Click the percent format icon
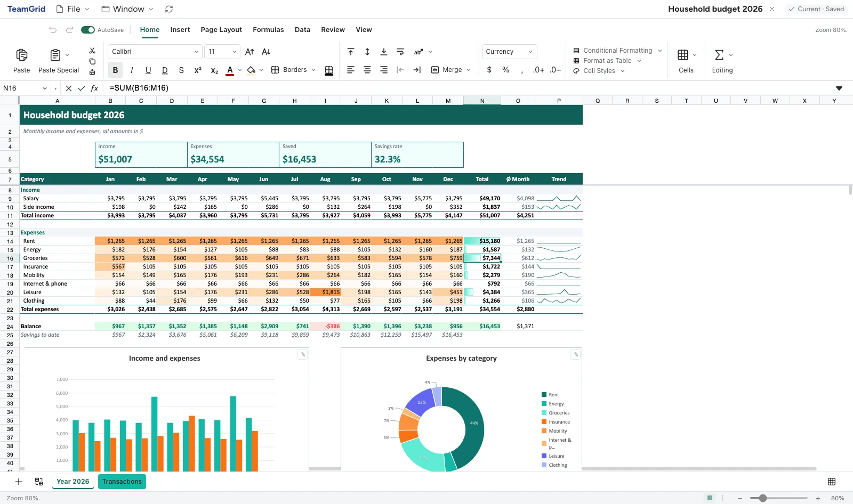This screenshot has width=853, height=504. click(x=505, y=70)
